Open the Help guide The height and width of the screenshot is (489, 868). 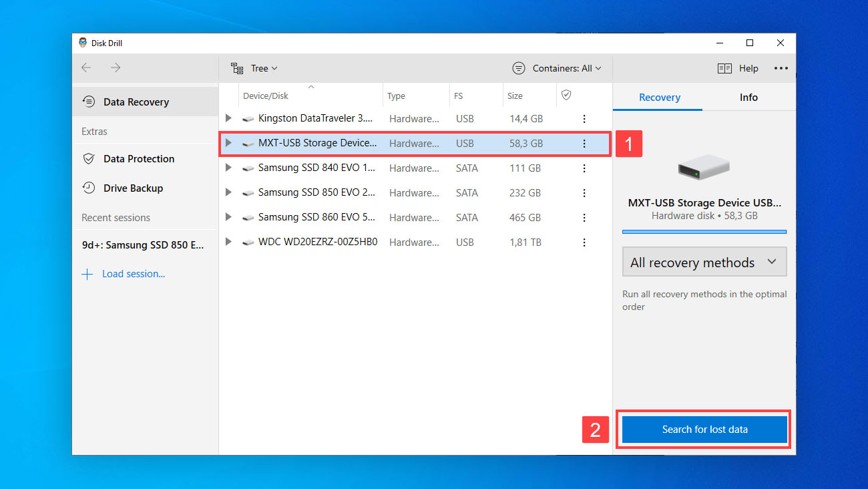(x=738, y=68)
